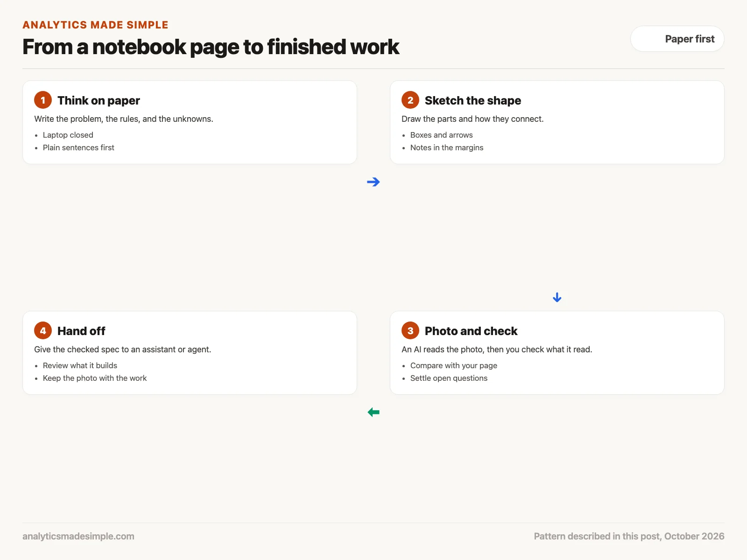Click 'An AI reads the photo' description
The width and height of the screenshot is (747, 560).
[497, 350]
